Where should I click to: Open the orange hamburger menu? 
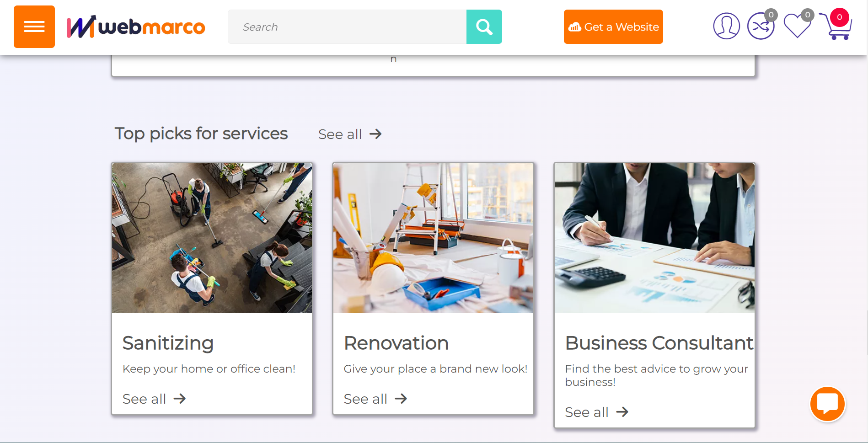[x=34, y=27]
